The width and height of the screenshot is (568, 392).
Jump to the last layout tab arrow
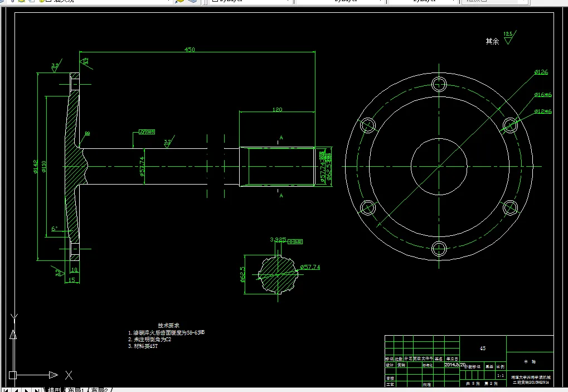click(x=37, y=390)
